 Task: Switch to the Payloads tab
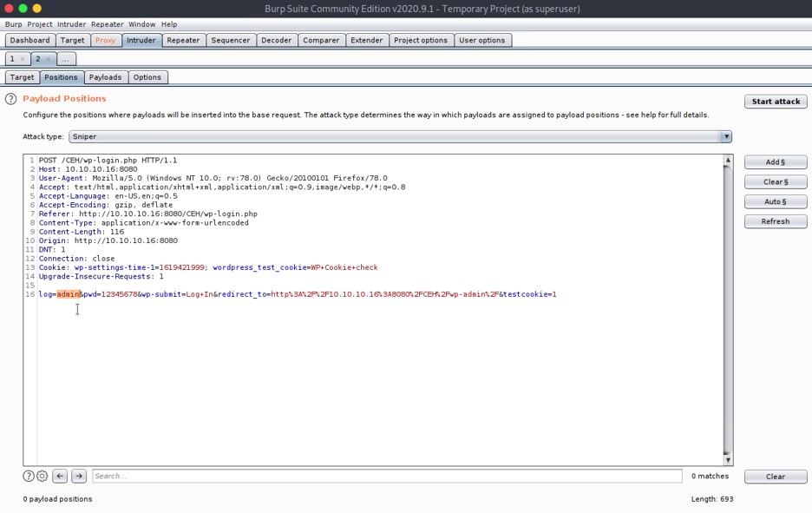[105, 77]
